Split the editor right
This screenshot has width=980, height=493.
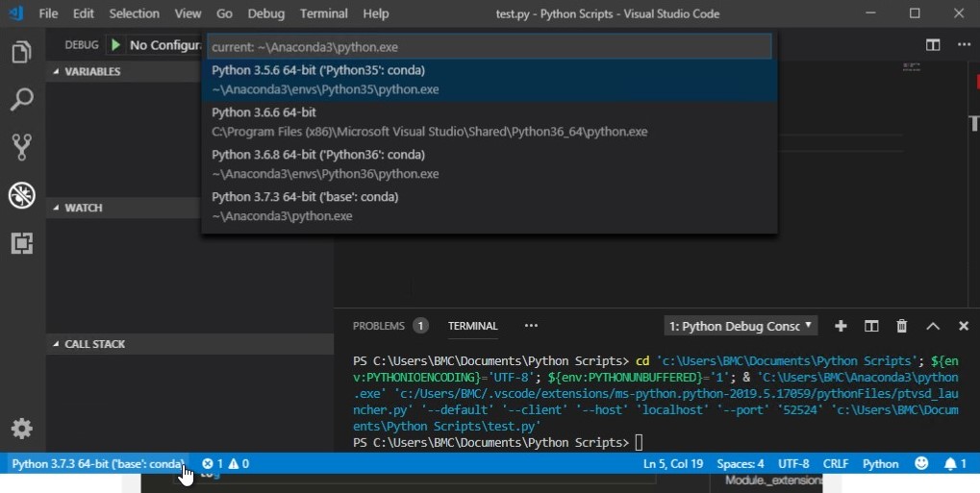933,45
